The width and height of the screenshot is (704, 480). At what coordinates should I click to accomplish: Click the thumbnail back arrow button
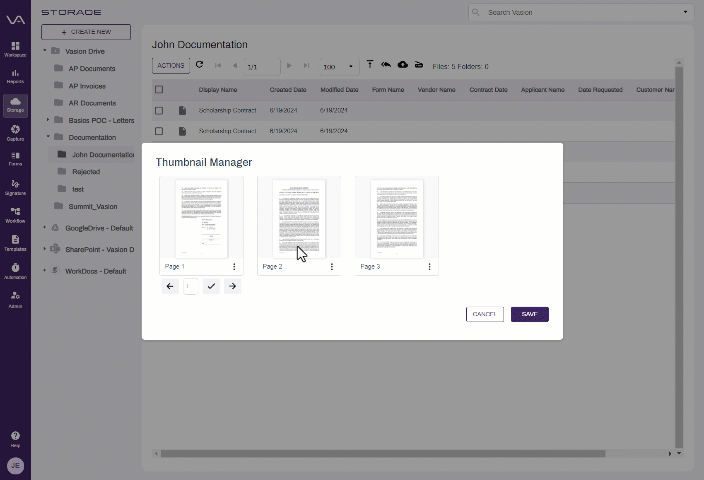click(x=170, y=286)
